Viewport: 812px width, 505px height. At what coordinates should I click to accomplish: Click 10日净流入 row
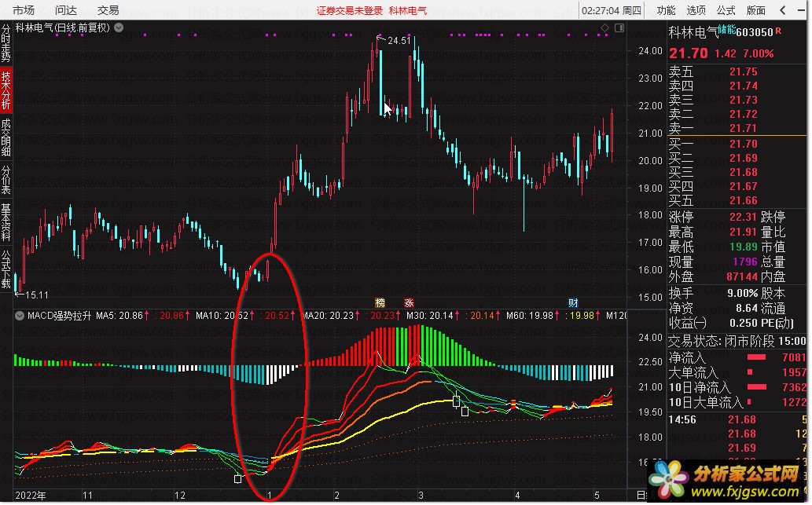tap(737, 387)
